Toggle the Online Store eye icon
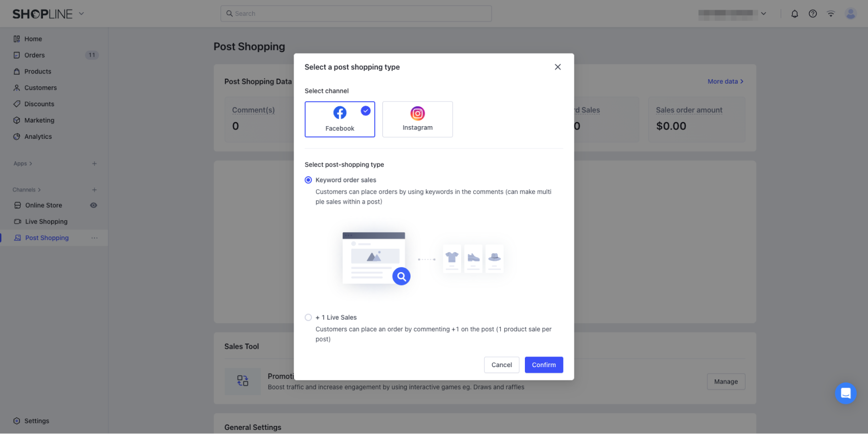This screenshot has height=434, width=868. tap(93, 205)
